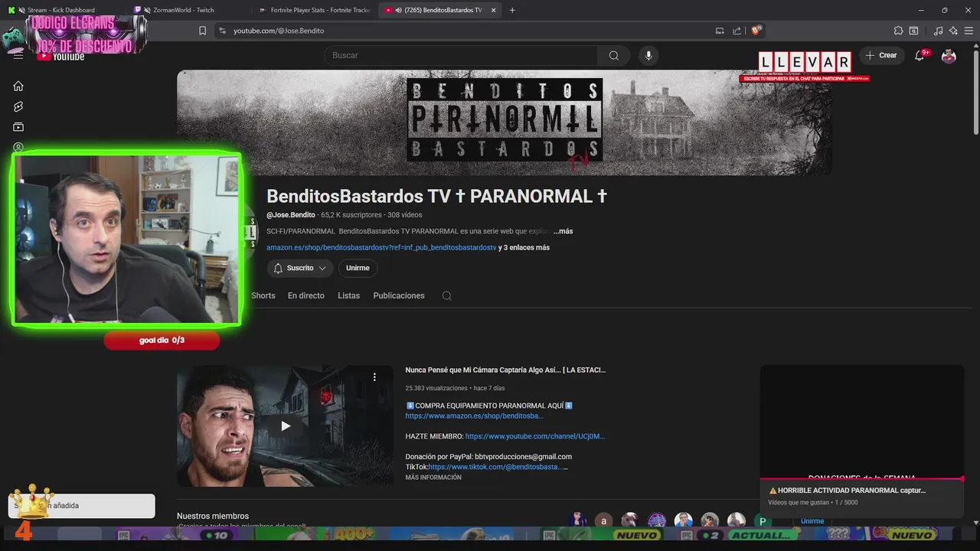Click the Buscar search input field
Viewport: 980px width, 551px height.
point(460,55)
